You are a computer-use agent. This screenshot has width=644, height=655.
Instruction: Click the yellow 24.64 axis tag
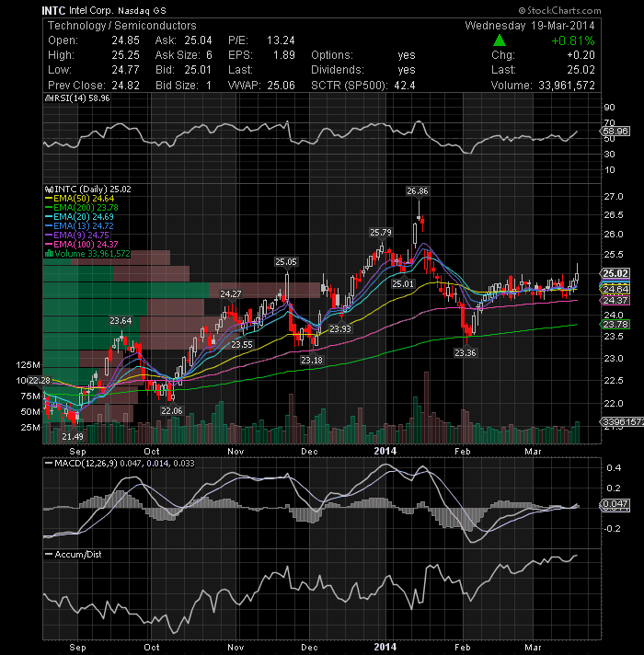(x=615, y=289)
